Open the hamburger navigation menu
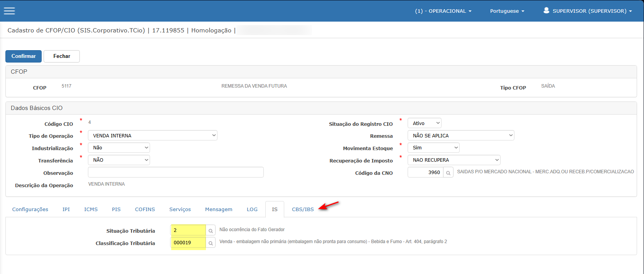644x274 pixels. click(9, 11)
